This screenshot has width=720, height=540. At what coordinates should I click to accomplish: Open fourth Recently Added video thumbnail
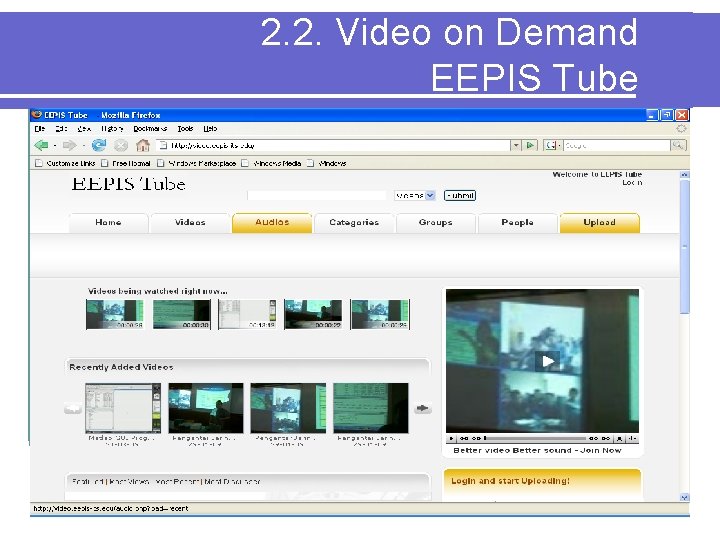tap(371, 408)
